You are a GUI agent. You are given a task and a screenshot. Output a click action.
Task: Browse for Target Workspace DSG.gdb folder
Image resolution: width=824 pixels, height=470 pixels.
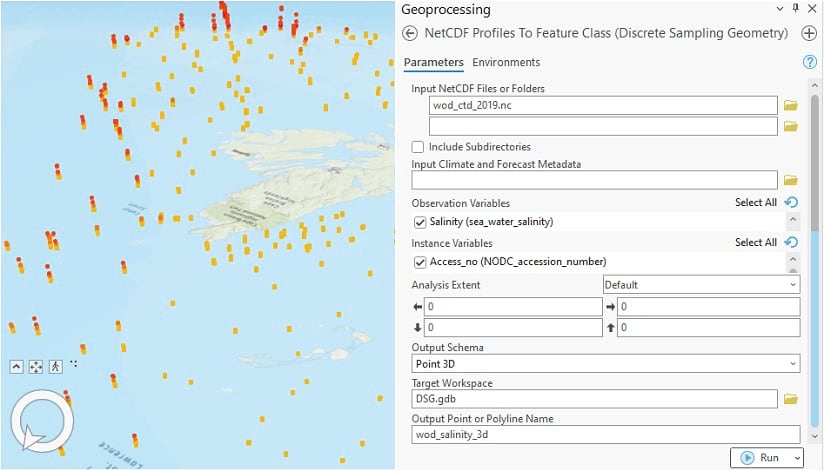coord(790,400)
